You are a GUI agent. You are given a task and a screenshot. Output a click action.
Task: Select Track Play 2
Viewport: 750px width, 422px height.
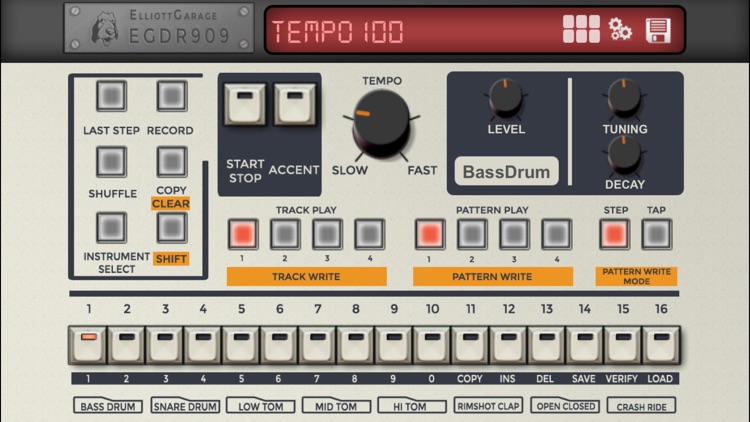click(285, 234)
